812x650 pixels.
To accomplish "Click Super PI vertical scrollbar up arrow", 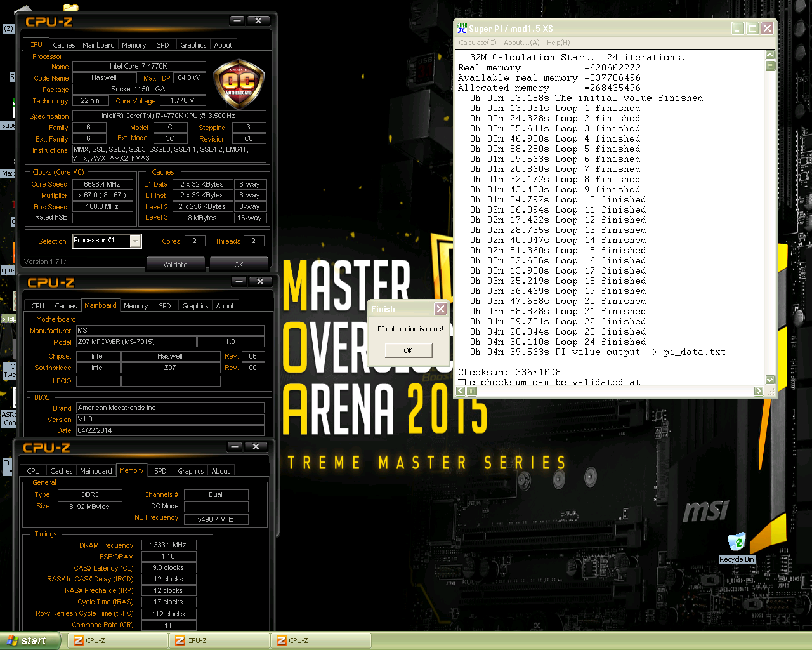I will coord(770,55).
